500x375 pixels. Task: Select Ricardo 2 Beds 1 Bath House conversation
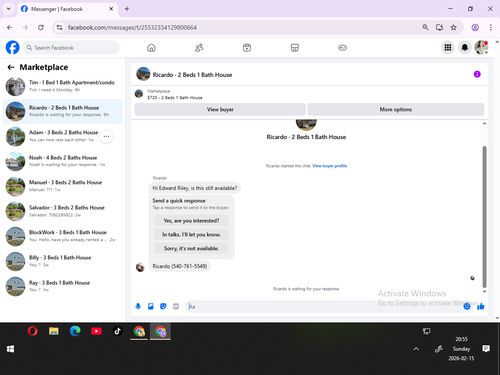pos(63,111)
